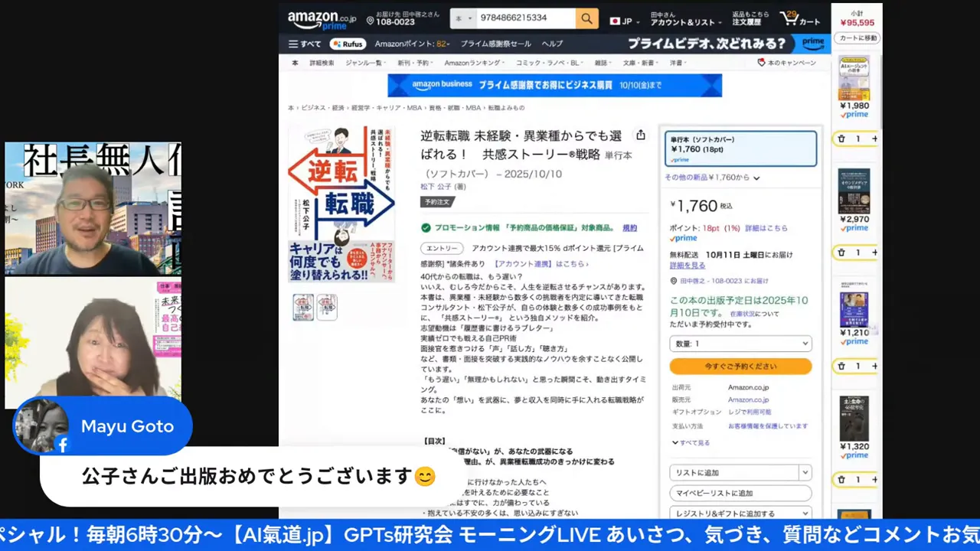
Task: Open the 数量: 1 quantity dropdown
Action: coord(740,344)
